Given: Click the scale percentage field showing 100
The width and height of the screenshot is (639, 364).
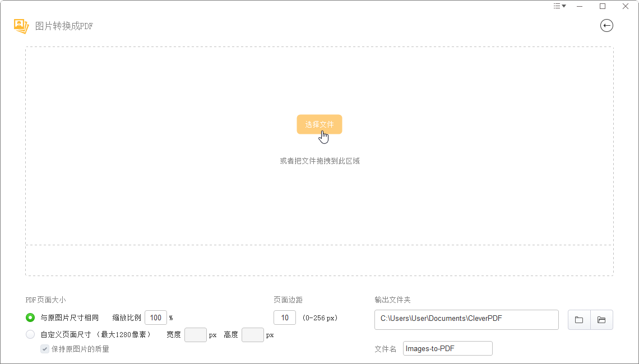Looking at the screenshot, I should (155, 318).
